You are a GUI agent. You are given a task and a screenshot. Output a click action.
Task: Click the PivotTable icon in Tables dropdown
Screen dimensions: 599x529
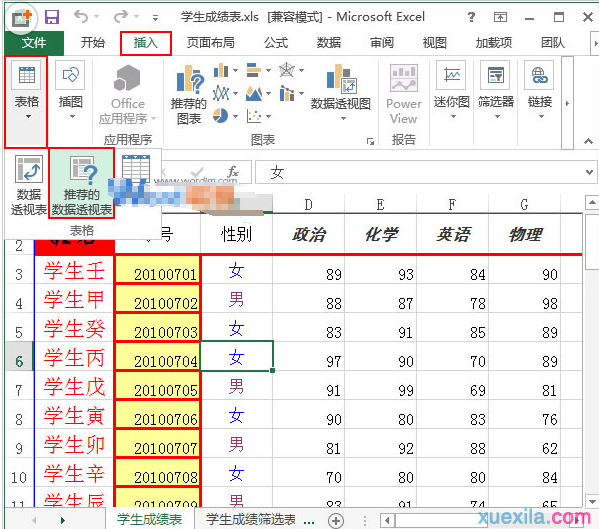[x=29, y=184]
